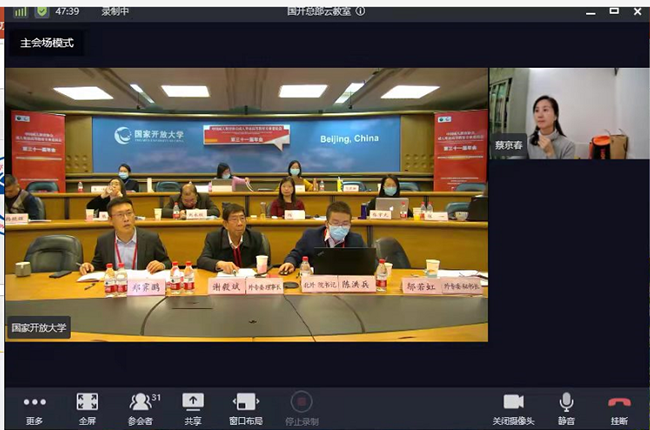Click the 停止录制 stop recording button
This screenshot has width=650, height=430.
[x=300, y=406]
